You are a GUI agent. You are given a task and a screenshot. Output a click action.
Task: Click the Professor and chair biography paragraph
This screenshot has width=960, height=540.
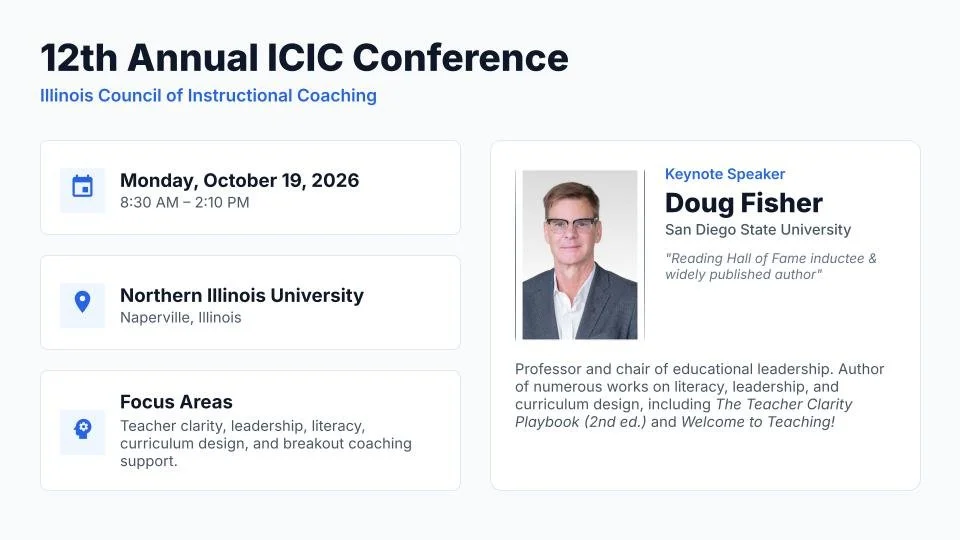point(699,396)
